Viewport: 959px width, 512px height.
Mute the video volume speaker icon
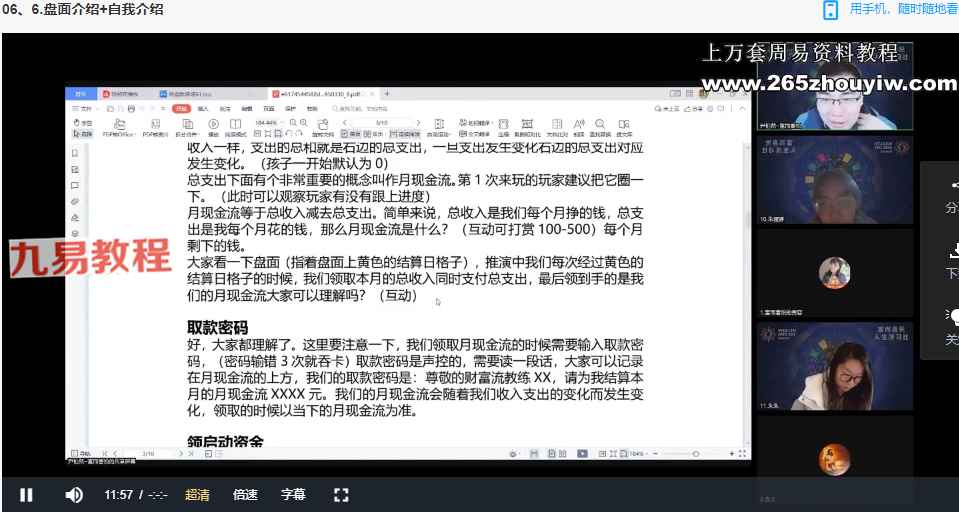[74, 495]
